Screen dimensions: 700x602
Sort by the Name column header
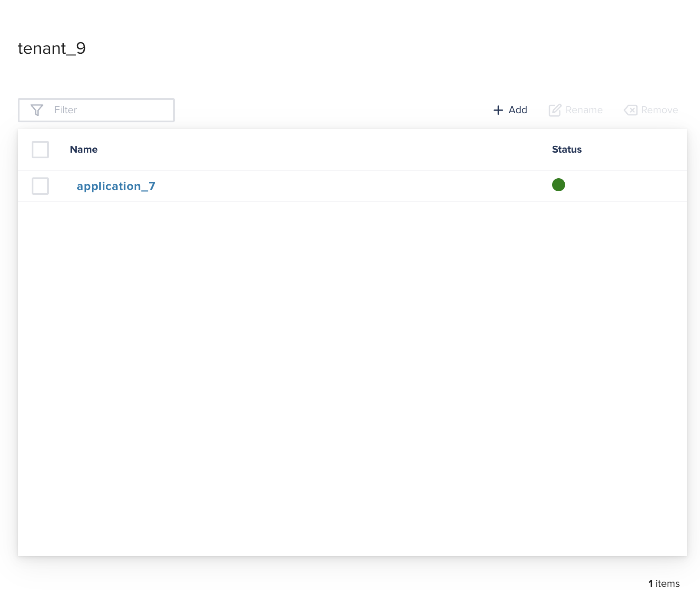point(83,150)
